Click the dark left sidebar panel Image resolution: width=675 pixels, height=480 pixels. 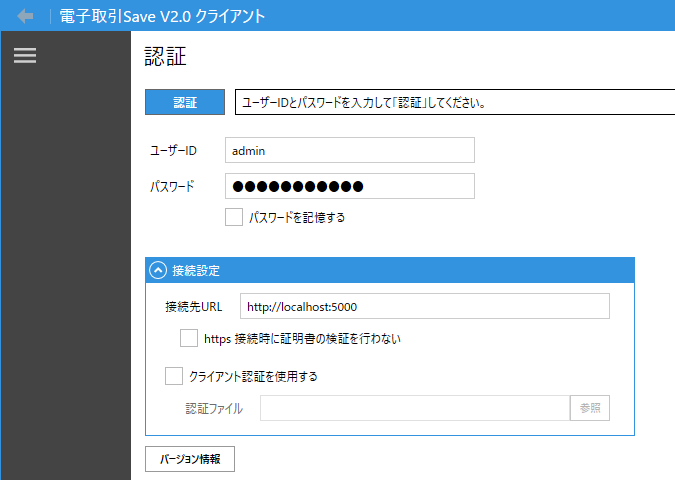[65, 280]
